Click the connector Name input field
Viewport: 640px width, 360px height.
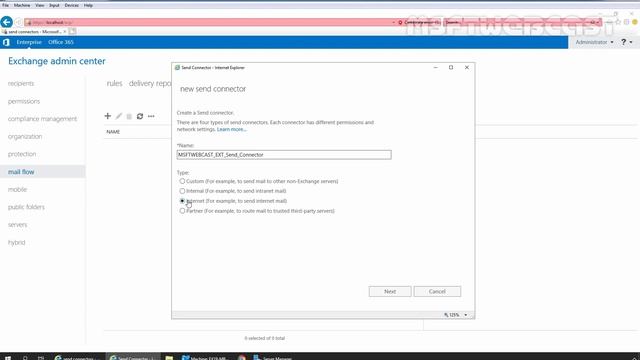click(284, 155)
